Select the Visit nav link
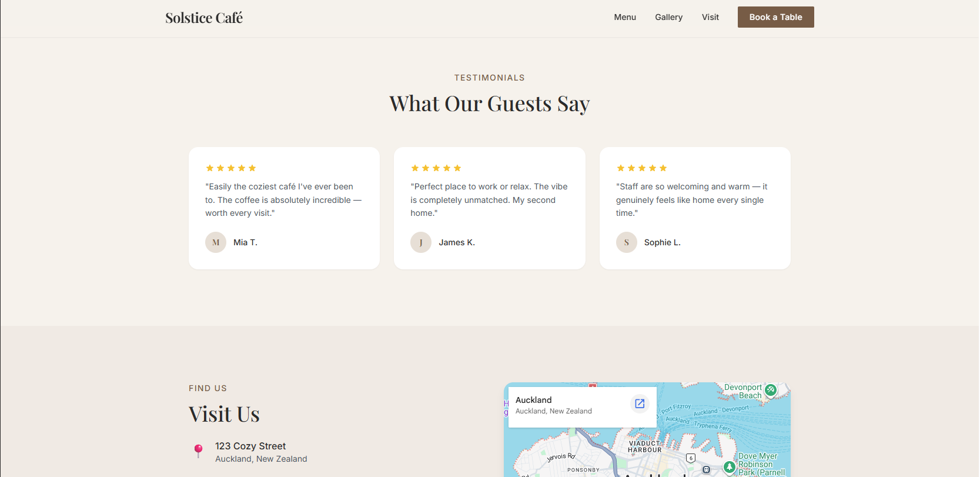The width and height of the screenshot is (980, 477). (710, 17)
